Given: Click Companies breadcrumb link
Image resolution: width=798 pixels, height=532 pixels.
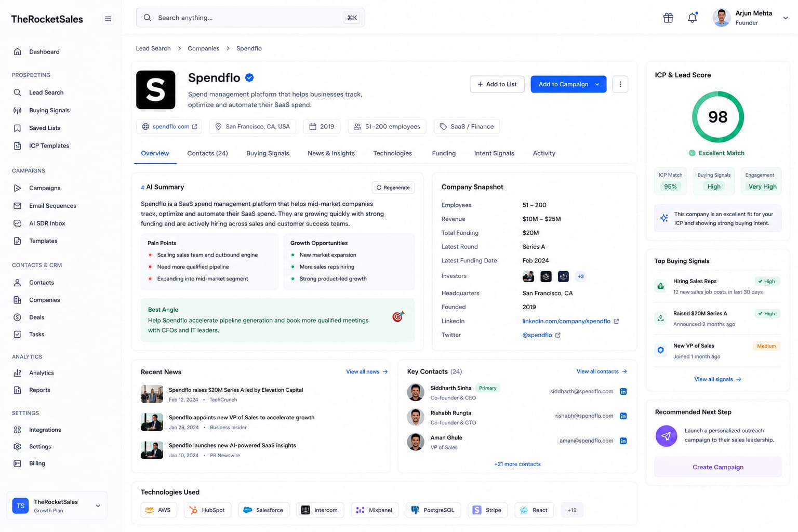Looking at the screenshot, I should (203, 48).
